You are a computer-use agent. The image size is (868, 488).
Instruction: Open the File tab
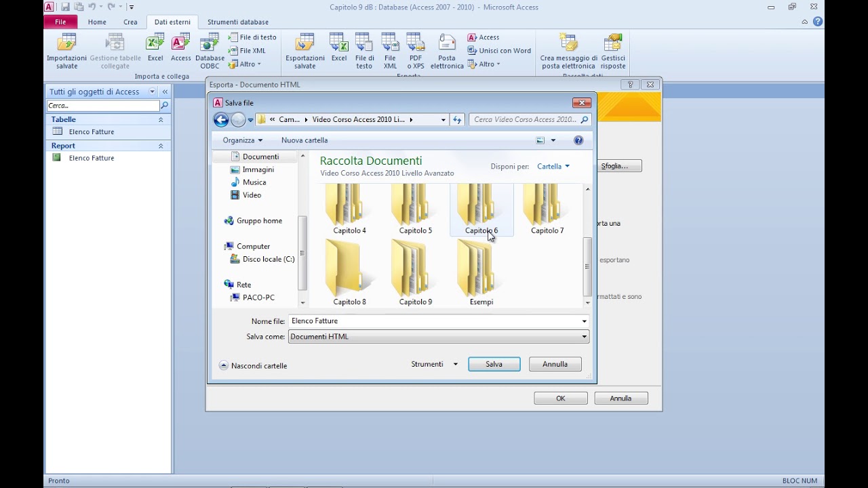[61, 22]
